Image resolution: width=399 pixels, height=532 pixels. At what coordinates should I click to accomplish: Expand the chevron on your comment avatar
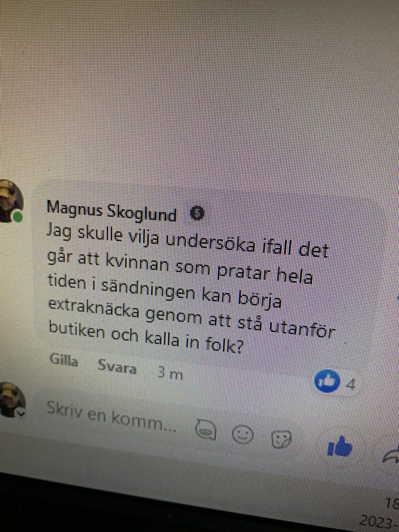tap(21, 413)
